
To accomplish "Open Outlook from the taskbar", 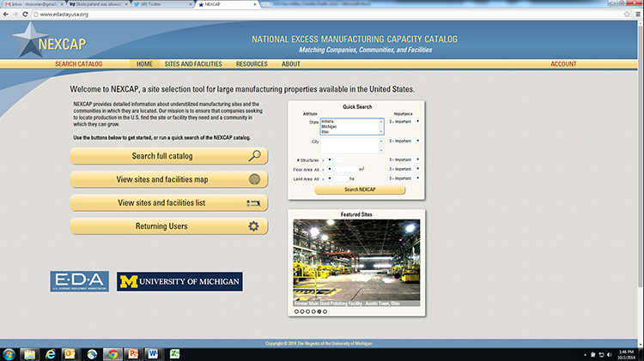I will coord(70,354).
